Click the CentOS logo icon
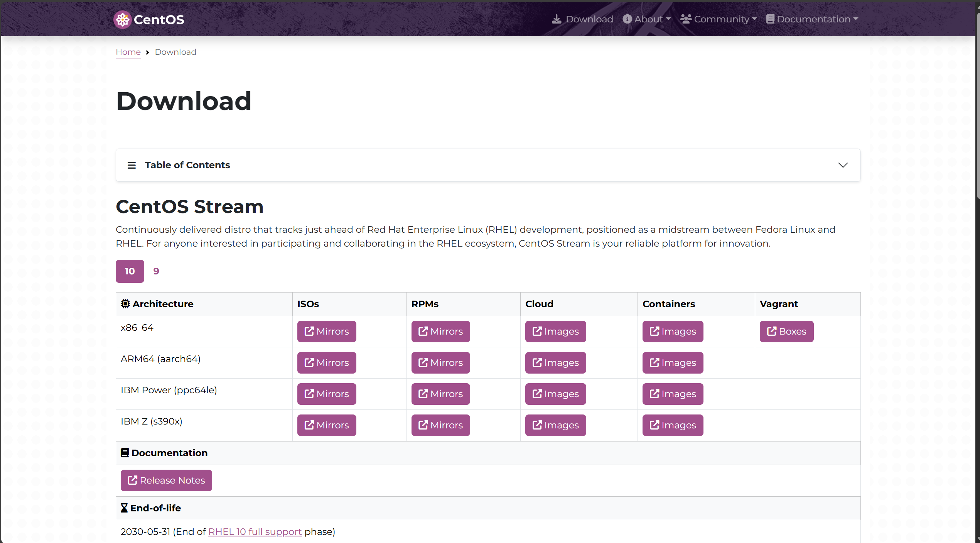This screenshot has height=543, width=980. 122,19
